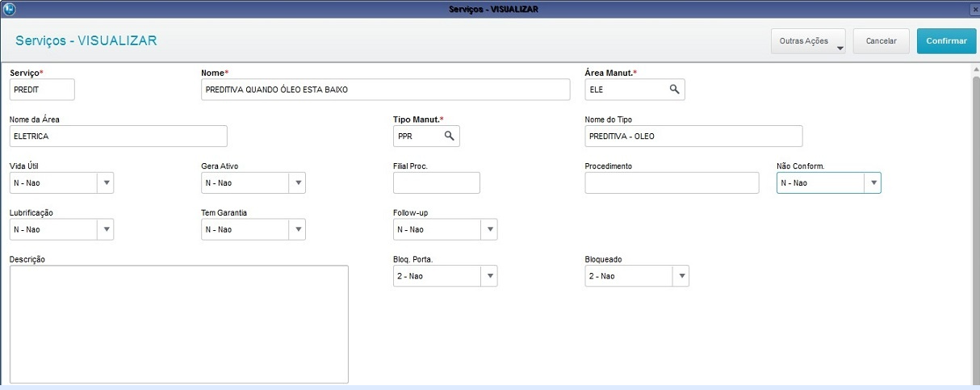Click inside the Descrição text area
This screenshot has width=980, height=390.
(179, 324)
